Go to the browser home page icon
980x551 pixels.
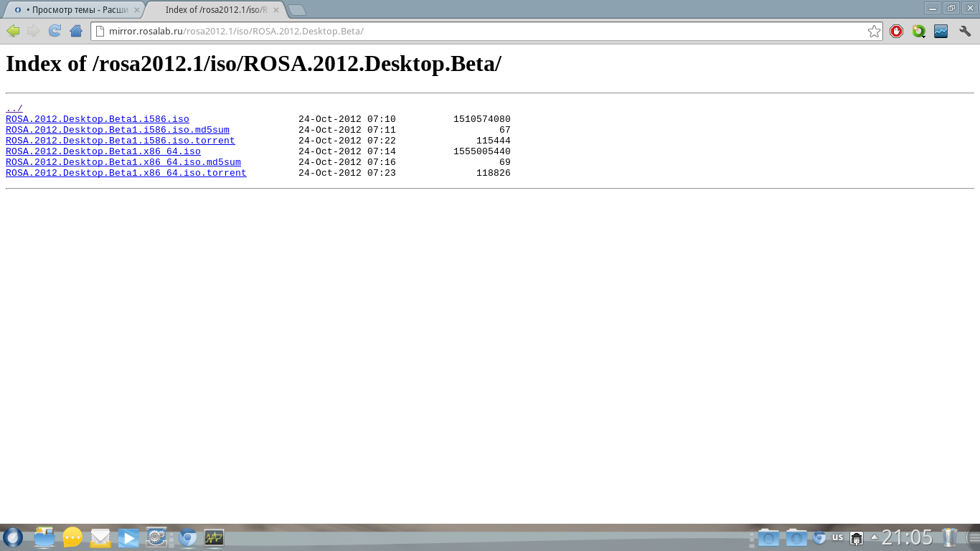point(75,31)
